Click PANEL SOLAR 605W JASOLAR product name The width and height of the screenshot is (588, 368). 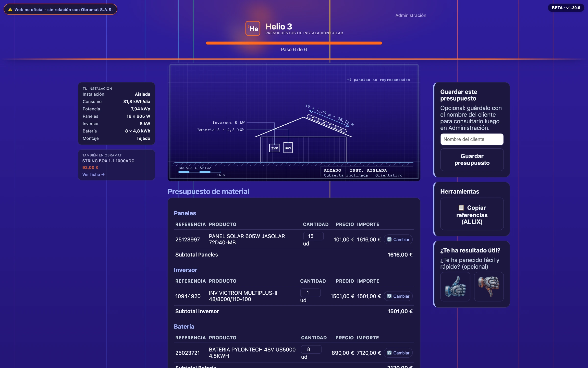247,239
